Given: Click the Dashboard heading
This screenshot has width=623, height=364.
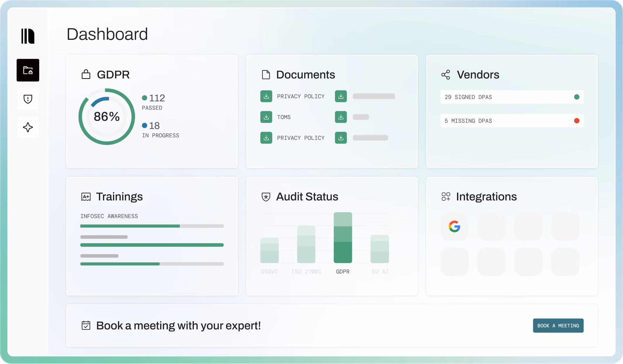Looking at the screenshot, I should [107, 34].
